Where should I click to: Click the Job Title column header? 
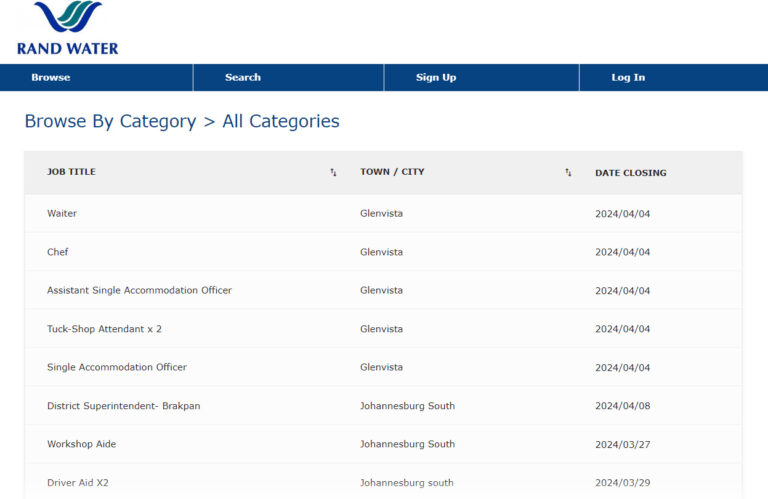[x=72, y=172]
